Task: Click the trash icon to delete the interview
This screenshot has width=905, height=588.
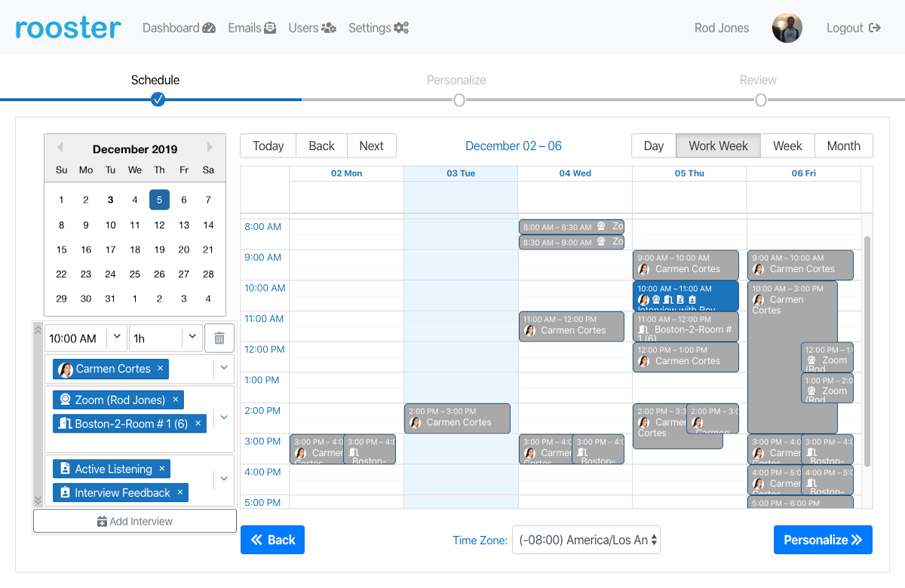Action: [219, 338]
